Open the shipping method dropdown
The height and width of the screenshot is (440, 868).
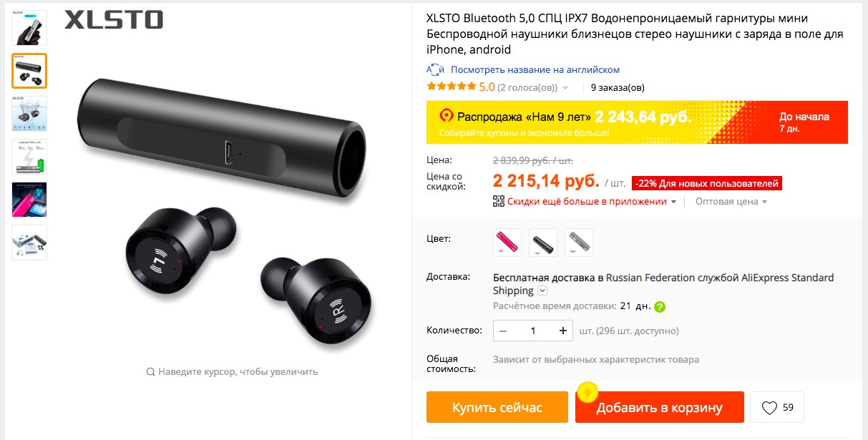point(542,290)
